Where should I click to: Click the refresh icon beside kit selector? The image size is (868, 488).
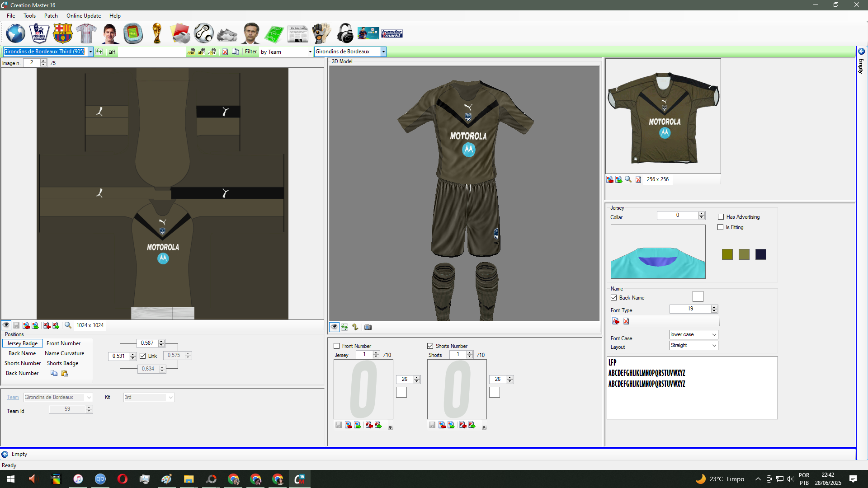tap(99, 52)
